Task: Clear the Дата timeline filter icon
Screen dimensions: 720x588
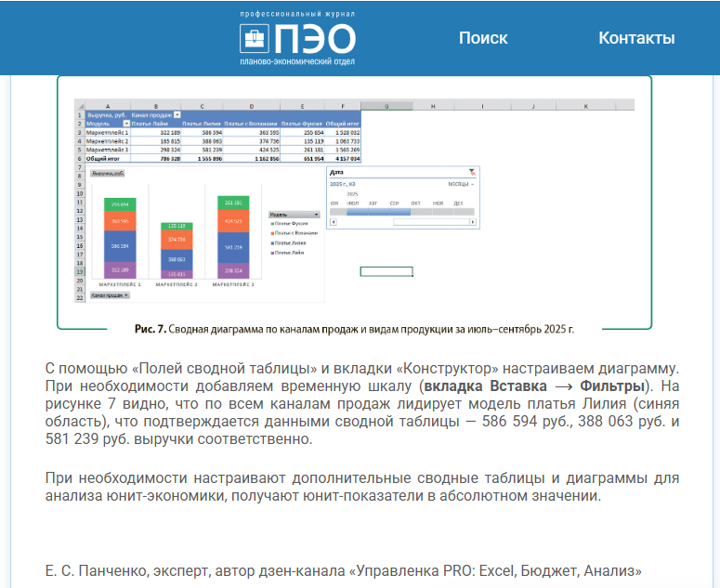Action: click(x=472, y=172)
